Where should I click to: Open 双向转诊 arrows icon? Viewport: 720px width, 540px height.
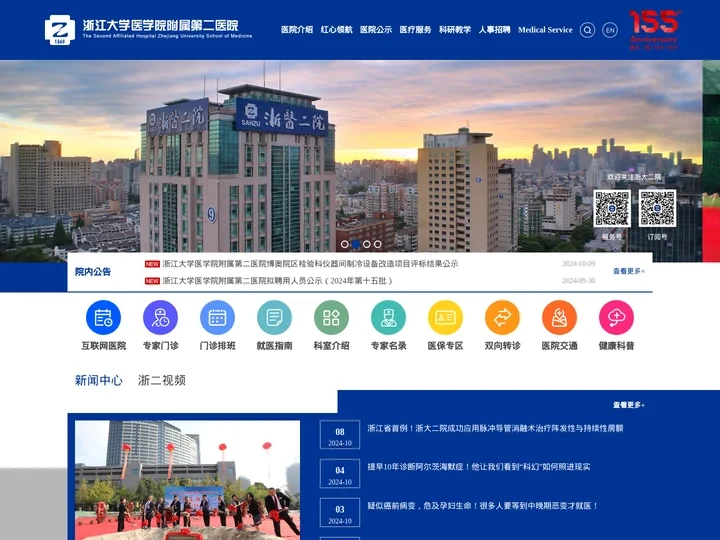click(x=502, y=317)
